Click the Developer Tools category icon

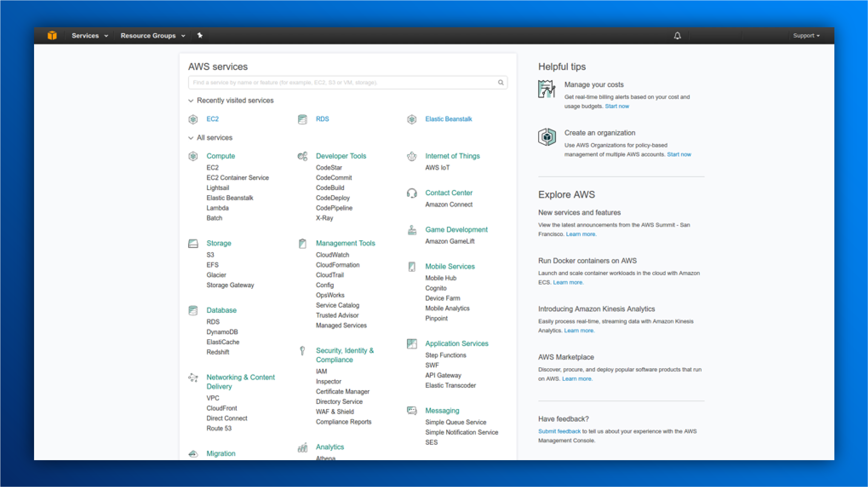pos(302,156)
